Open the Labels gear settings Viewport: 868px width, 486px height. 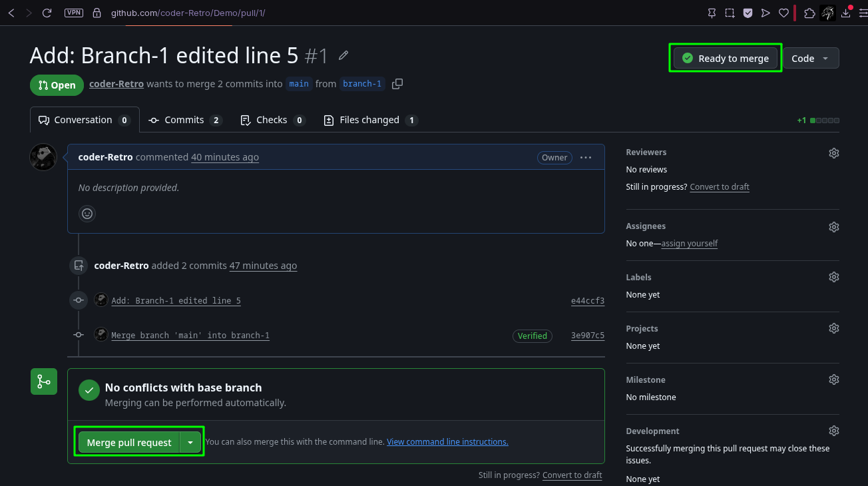(833, 277)
